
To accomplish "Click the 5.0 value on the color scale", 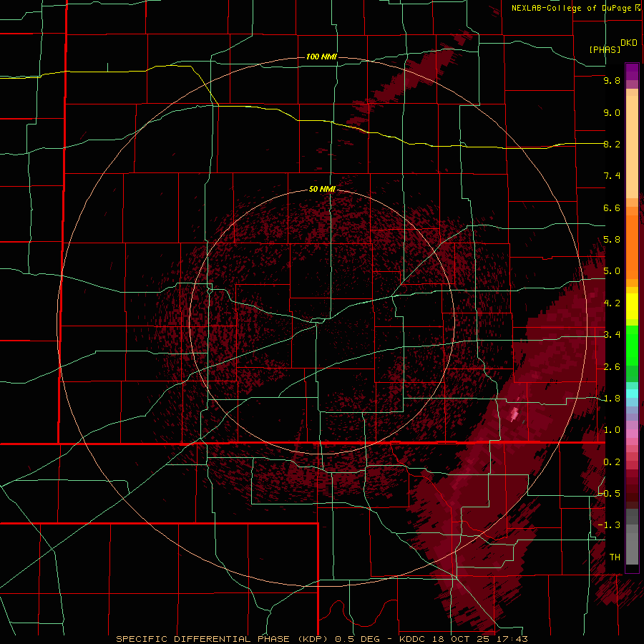I will coord(612,271).
